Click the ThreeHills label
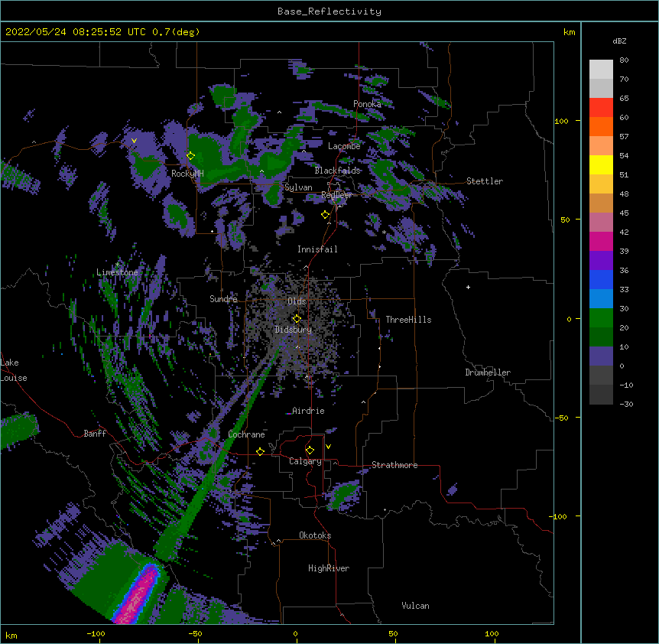 (x=408, y=320)
